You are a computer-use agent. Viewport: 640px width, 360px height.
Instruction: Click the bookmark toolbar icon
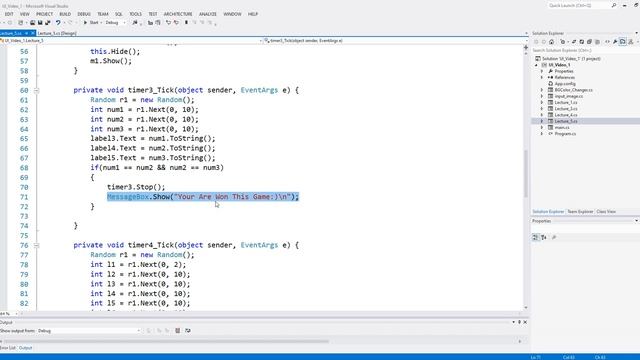[186, 23]
